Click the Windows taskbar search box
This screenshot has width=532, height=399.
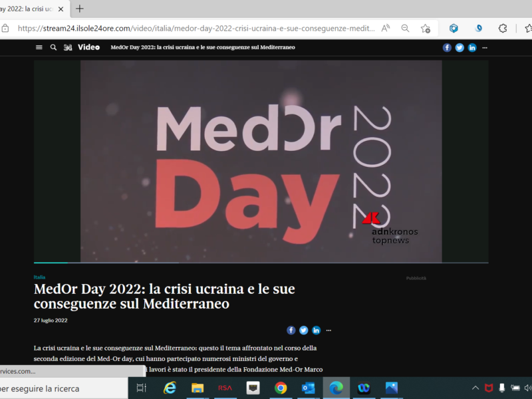(x=63, y=388)
